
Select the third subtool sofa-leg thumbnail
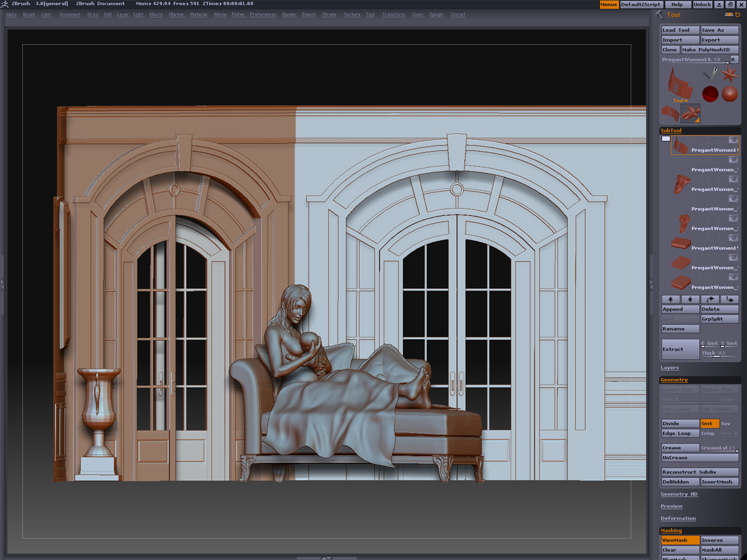tap(682, 184)
